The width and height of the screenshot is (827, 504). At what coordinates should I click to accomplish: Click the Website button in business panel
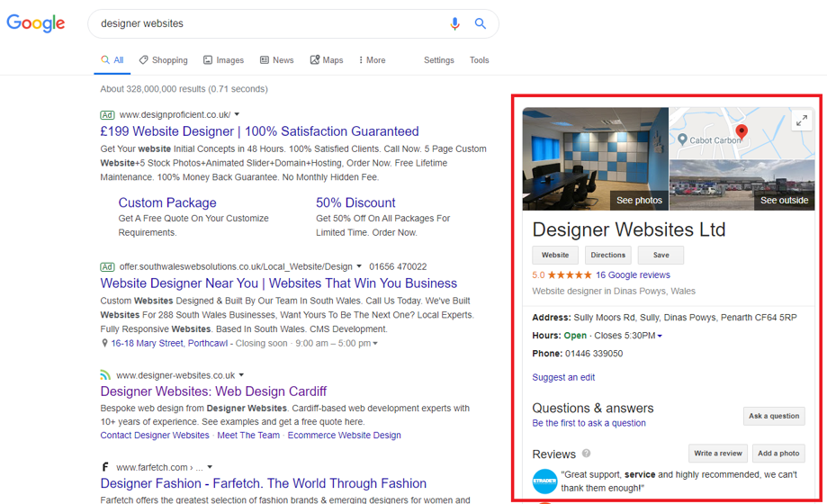pyautogui.click(x=555, y=255)
